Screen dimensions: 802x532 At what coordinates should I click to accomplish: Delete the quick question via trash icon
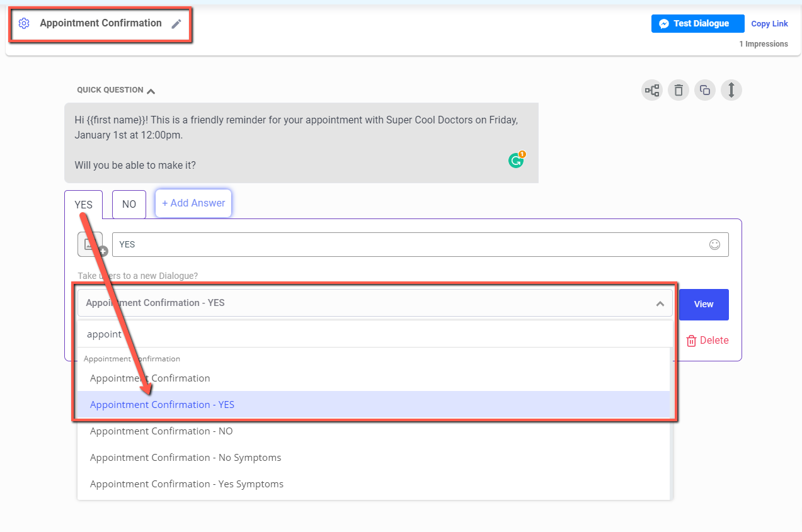(x=679, y=90)
